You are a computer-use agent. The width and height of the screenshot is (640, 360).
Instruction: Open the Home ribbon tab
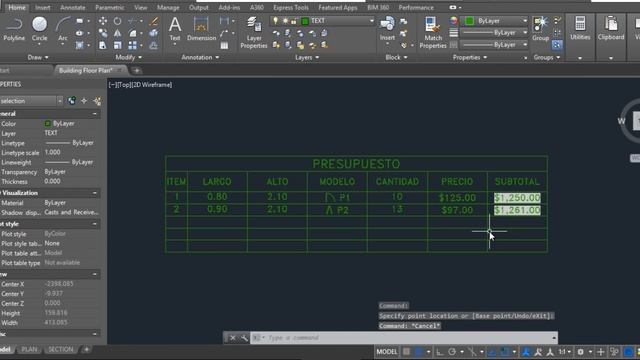click(x=17, y=7)
